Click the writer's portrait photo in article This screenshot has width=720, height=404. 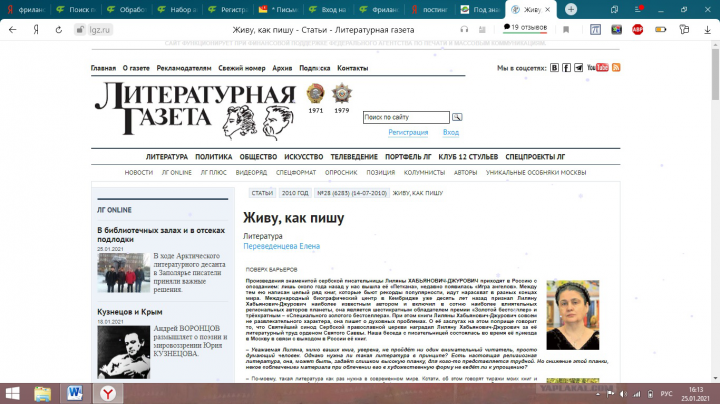click(x=573, y=315)
